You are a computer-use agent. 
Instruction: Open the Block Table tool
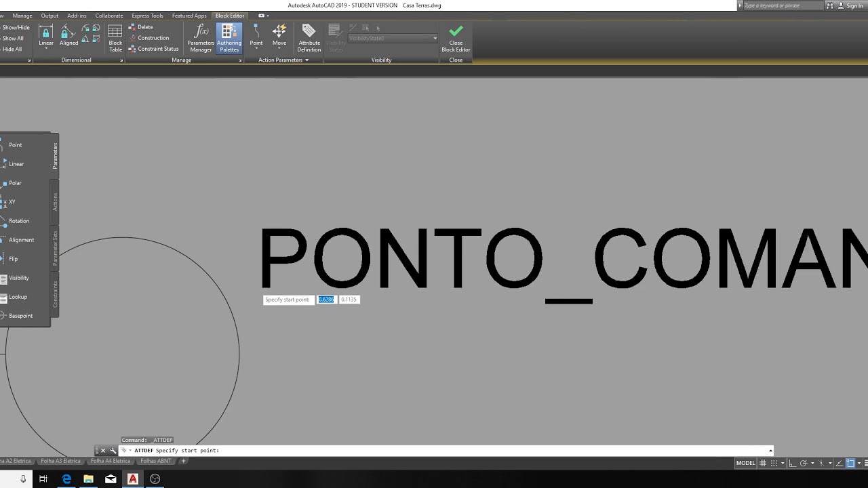click(115, 38)
